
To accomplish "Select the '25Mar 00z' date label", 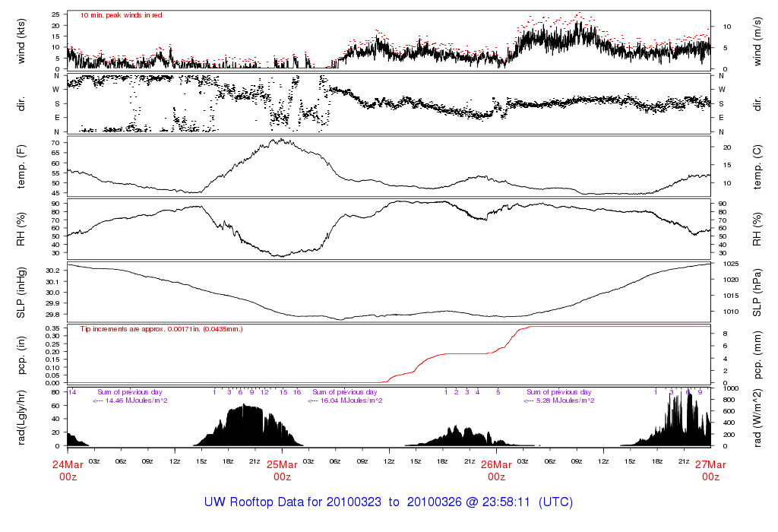I will tap(283, 470).
